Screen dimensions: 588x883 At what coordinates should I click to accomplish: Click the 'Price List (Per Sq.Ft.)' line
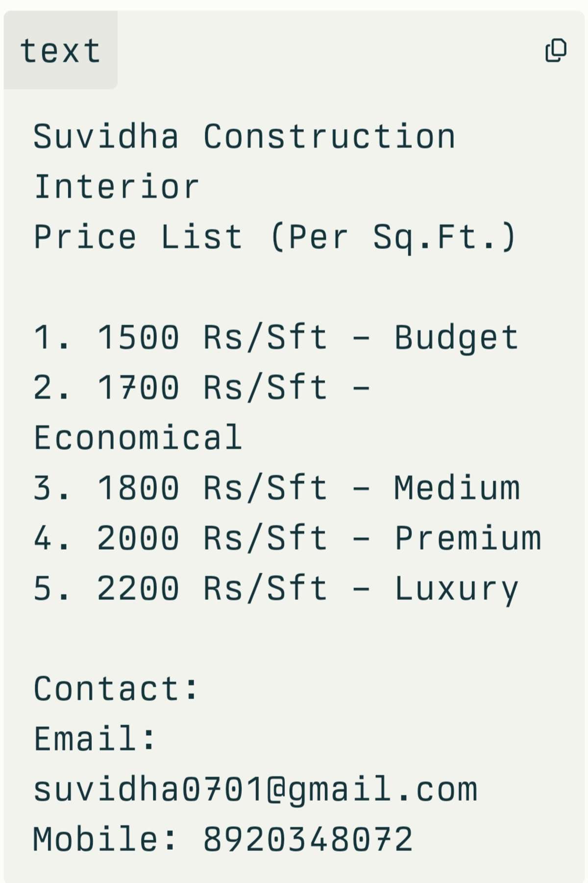point(274,237)
